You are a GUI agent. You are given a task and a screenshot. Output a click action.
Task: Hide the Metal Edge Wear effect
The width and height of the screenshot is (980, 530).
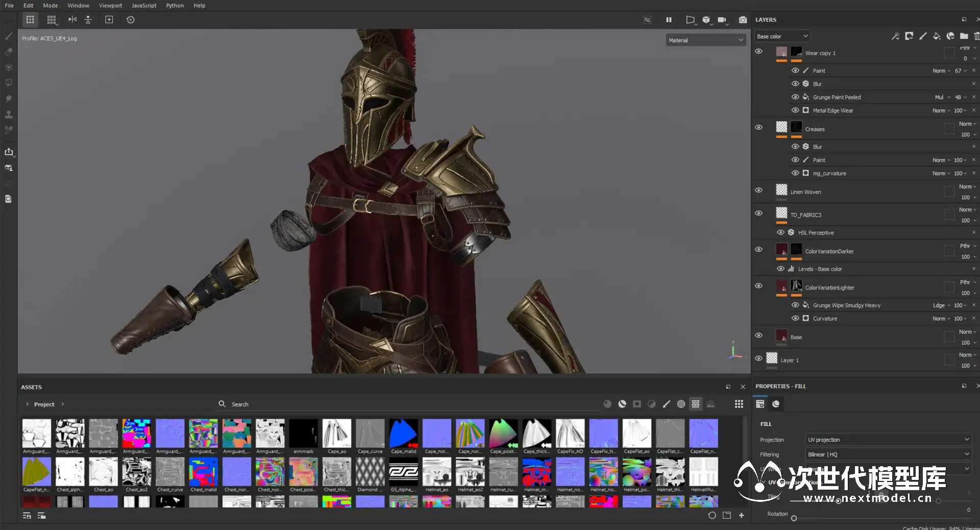pos(795,110)
